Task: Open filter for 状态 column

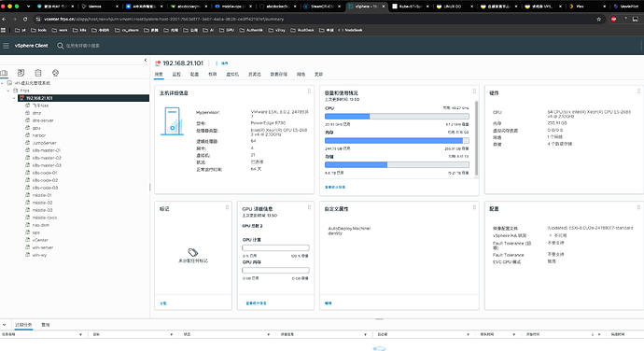Action: pyautogui.click(x=269, y=334)
